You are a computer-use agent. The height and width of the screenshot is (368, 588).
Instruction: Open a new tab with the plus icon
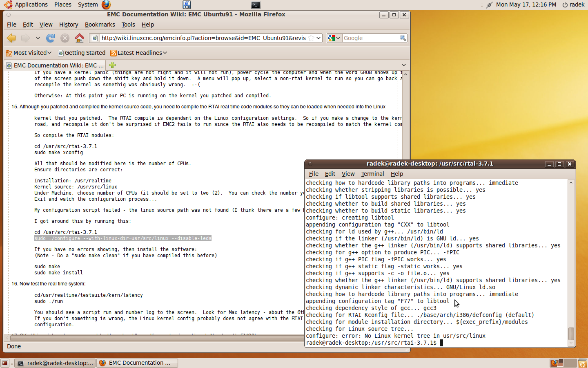coord(112,65)
